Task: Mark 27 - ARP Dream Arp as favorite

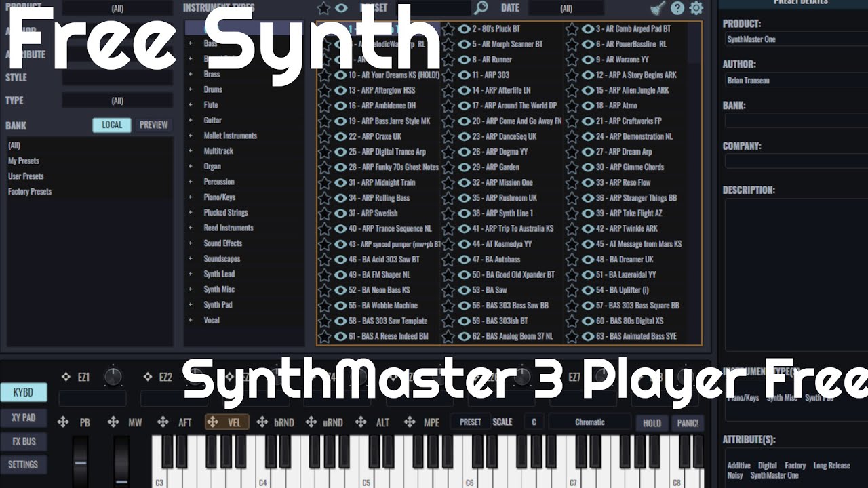Action: click(572, 152)
